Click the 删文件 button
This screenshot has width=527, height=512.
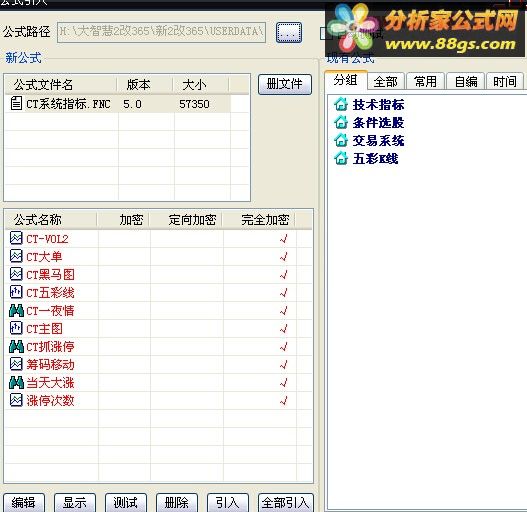pos(285,84)
